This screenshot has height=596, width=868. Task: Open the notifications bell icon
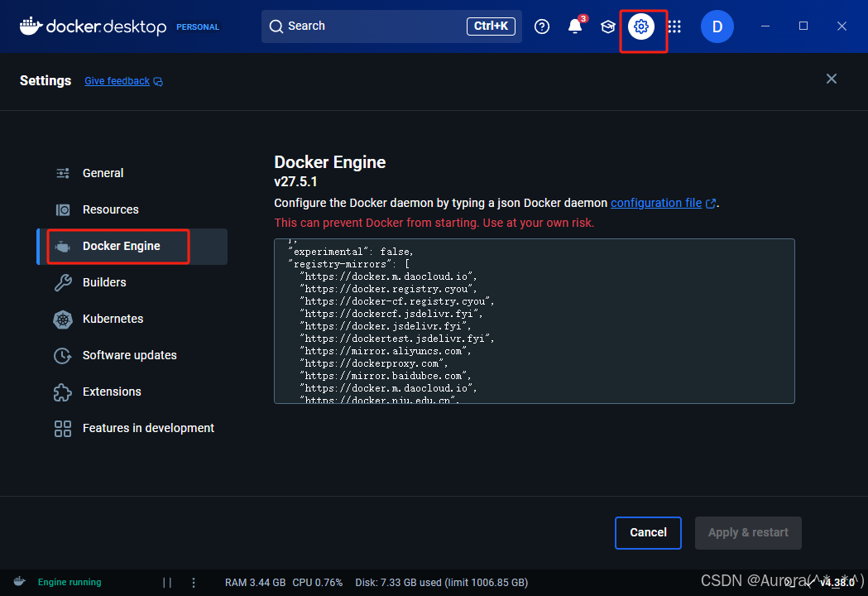click(x=575, y=26)
